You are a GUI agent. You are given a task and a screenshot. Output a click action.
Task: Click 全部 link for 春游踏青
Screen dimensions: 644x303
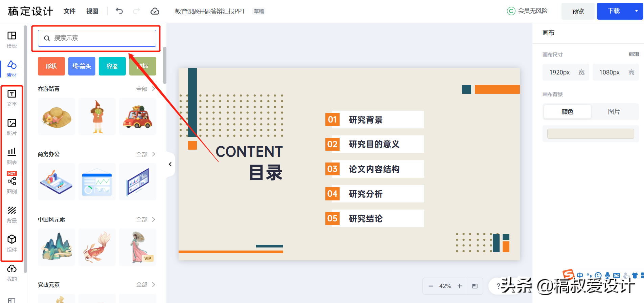pyautogui.click(x=142, y=89)
